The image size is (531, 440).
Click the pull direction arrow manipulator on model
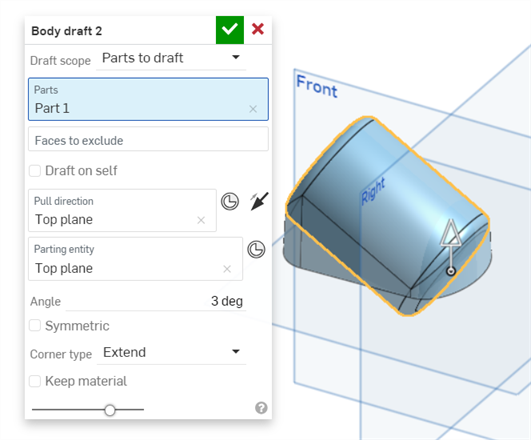point(451,247)
